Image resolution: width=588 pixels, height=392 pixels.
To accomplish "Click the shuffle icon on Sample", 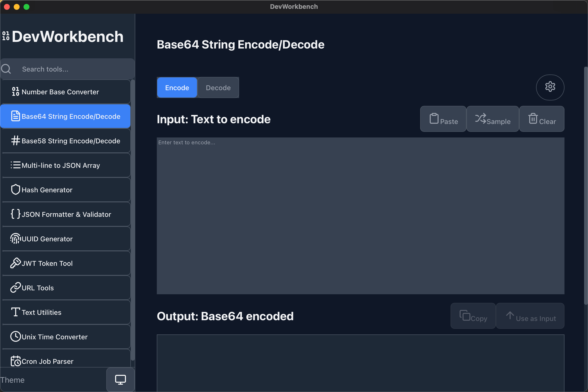I will pyautogui.click(x=480, y=118).
